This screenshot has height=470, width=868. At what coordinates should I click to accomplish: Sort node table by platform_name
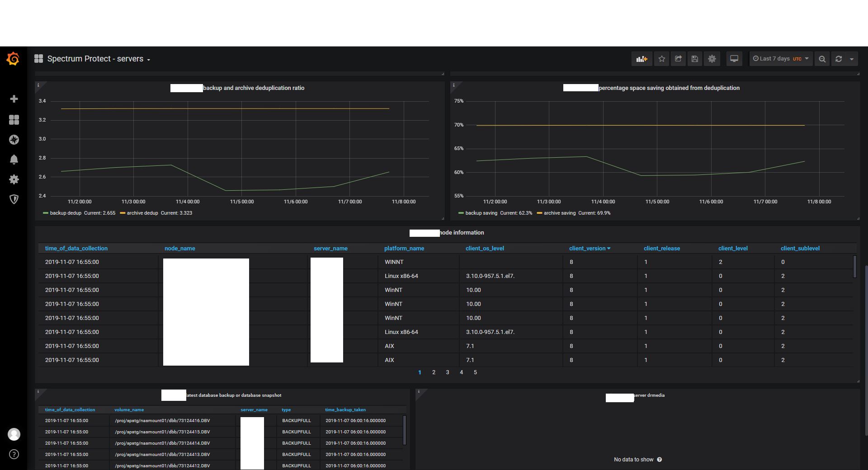point(404,249)
